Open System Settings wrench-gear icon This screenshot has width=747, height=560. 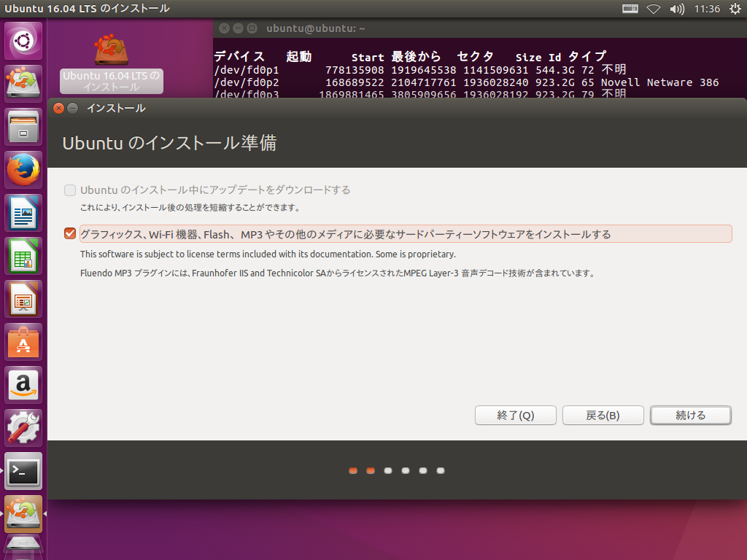[x=23, y=427]
